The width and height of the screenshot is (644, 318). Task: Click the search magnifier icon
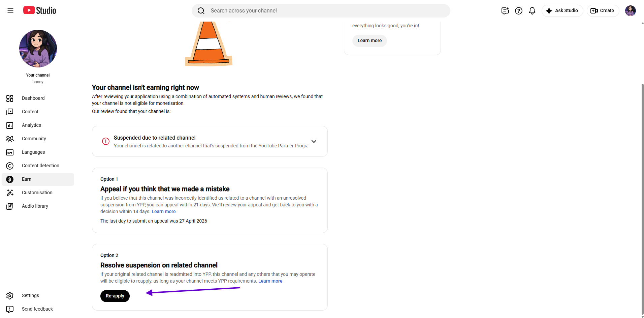(201, 11)
